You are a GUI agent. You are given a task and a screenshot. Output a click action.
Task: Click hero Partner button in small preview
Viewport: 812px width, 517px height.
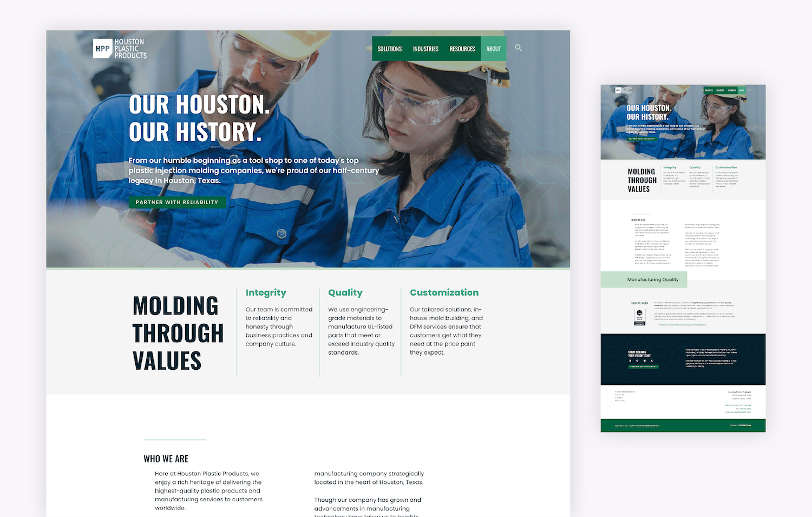tap(642, 139)
